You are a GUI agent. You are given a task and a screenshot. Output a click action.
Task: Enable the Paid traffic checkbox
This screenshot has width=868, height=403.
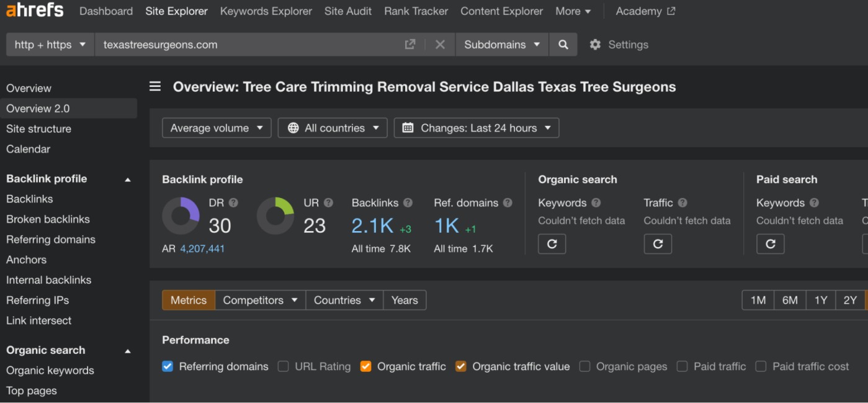click(x=682, y=366)
